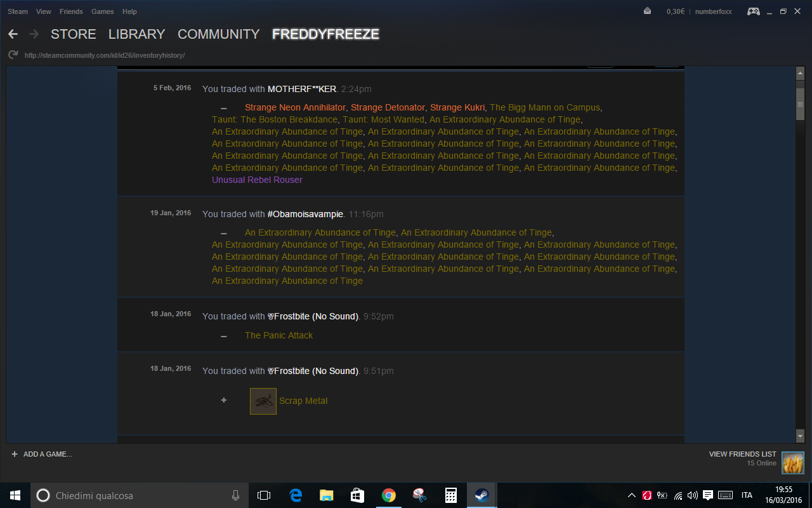
Task: Launch Google Chrome from the taskbar
Action: click(x=388, y=495)
